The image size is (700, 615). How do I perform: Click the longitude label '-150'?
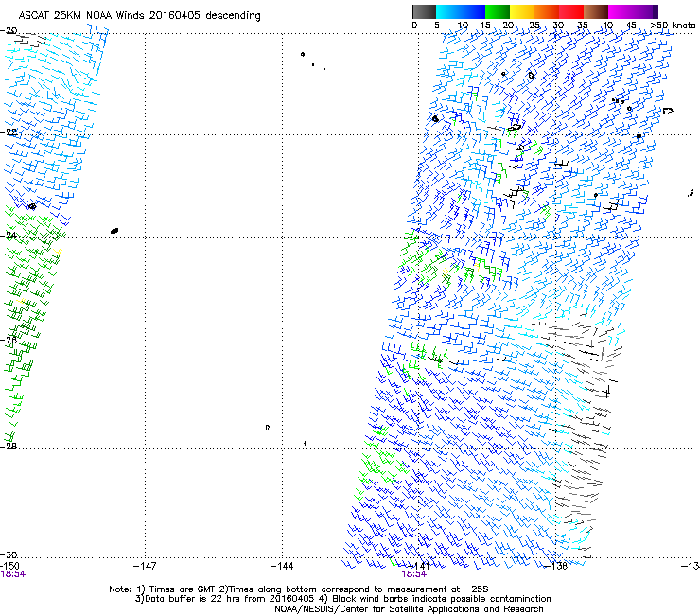coord(9,566)
